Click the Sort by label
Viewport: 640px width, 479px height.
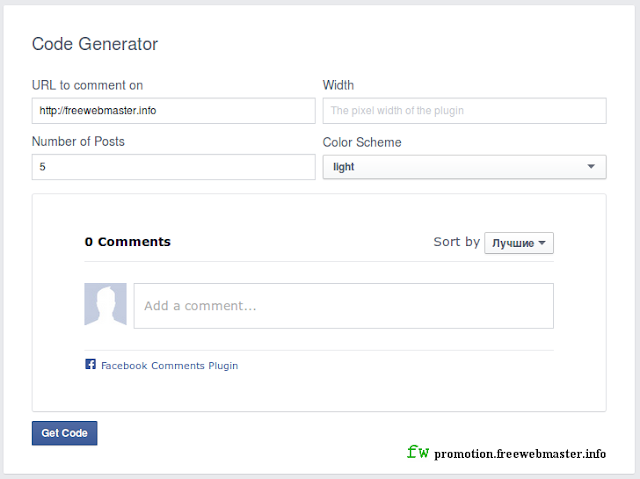(456, 242)
